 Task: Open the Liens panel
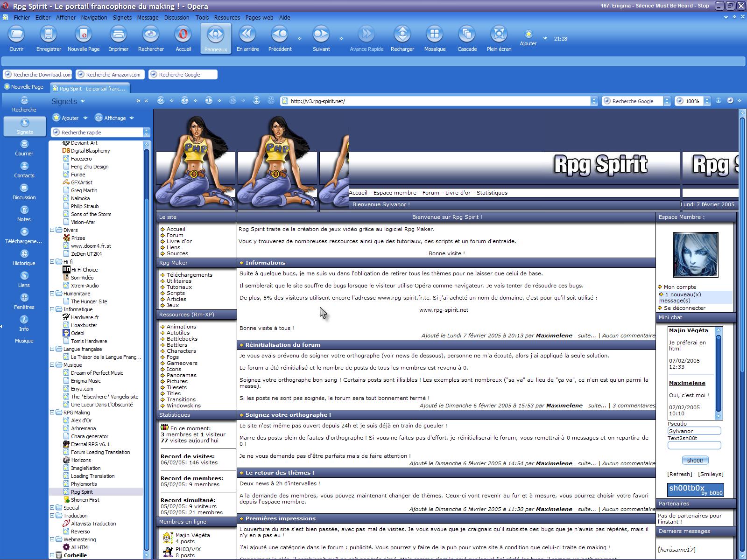tap(24, 280)
